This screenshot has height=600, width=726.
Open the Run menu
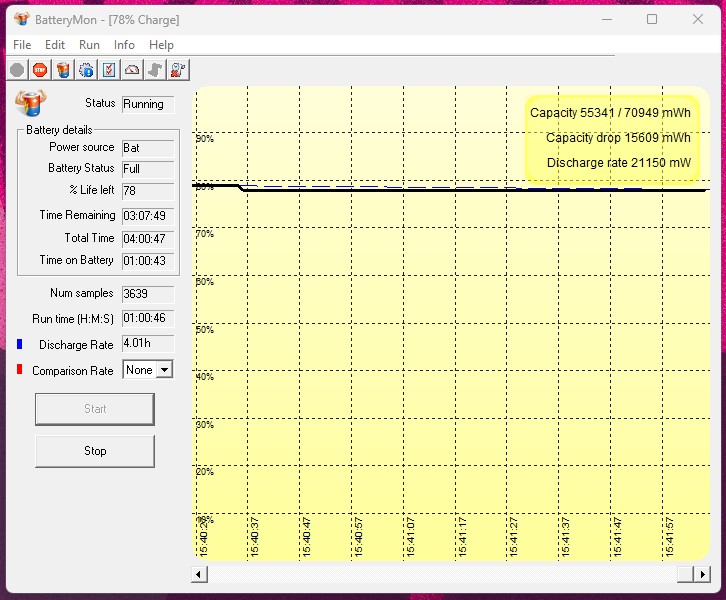click(89, 45)
